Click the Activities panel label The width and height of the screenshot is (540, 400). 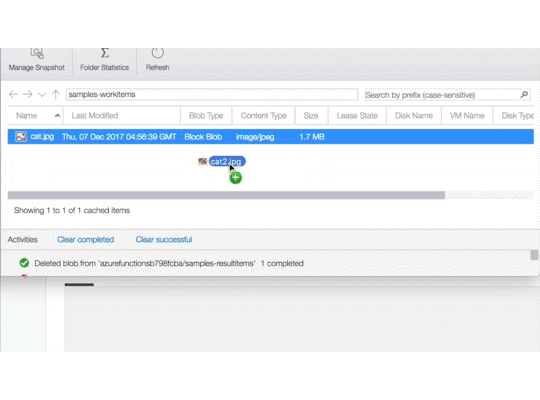pyautogui.click(x=22, y=239)
